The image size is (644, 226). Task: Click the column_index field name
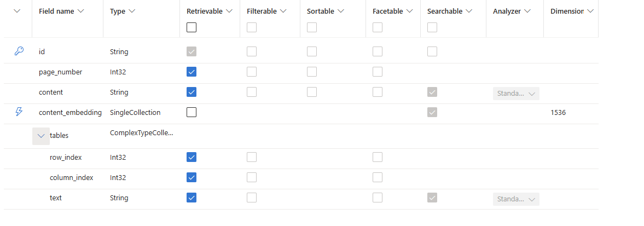[x=71, y=177]
